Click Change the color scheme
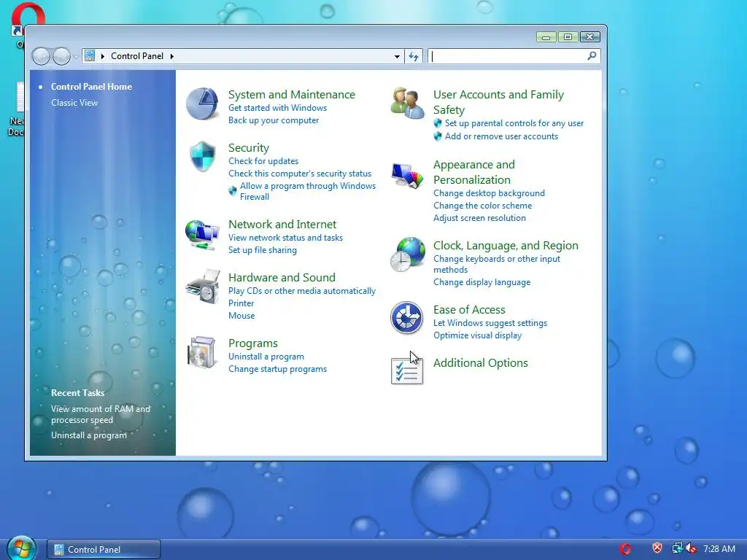Image resolution: width=747 pixels, height=560 pixels. click(483, 205)
